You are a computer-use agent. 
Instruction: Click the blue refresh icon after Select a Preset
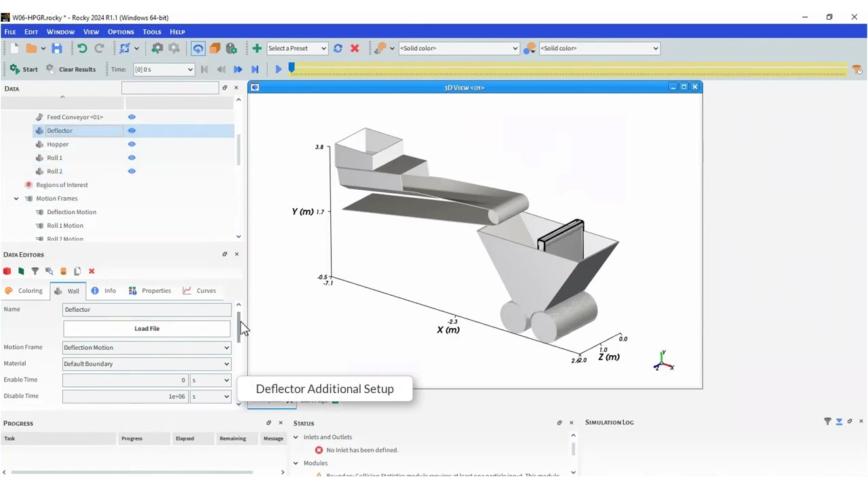(338, 48)
